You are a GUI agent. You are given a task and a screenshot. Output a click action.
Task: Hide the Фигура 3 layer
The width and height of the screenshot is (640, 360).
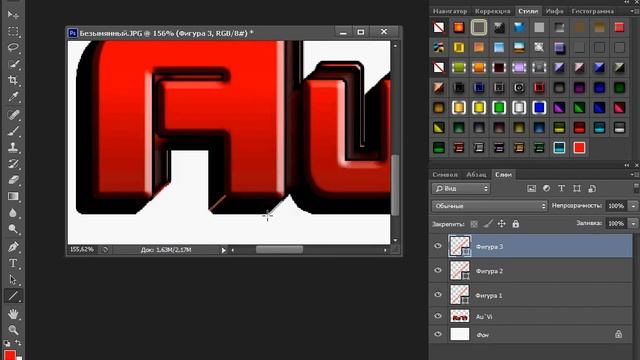(x=438, y=246)
